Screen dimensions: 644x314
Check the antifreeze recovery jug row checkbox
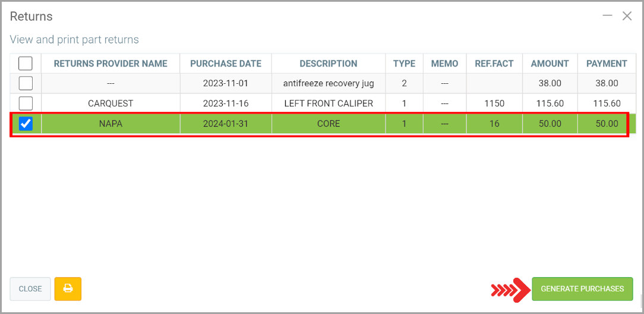(26, 83)
